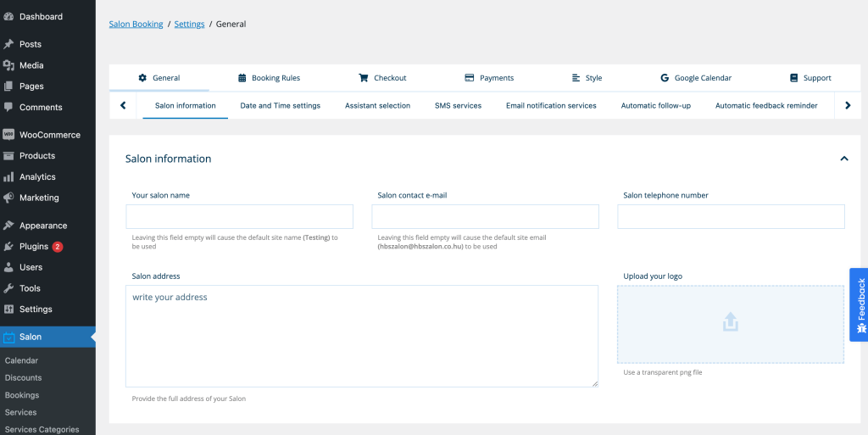The width and height of the screenshot is (868, 435).
Task: Follow the Salon Booking breadcrumb link
Action: coord(136,25)
